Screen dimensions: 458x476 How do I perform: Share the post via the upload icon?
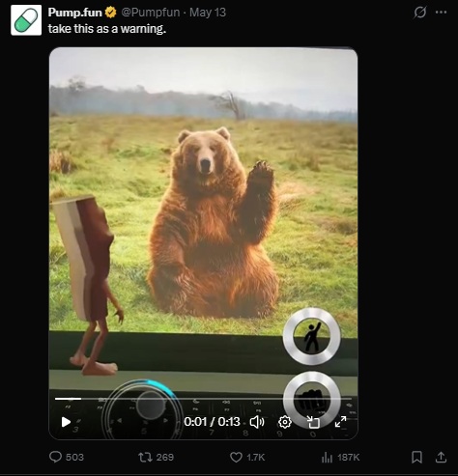coord(441,457)
